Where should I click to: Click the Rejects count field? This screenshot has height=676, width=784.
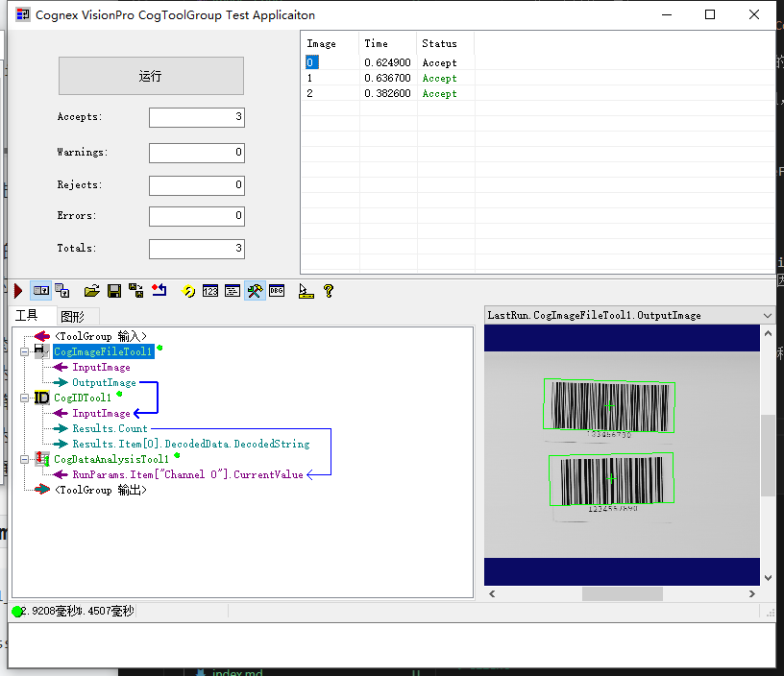coord(197,185)
